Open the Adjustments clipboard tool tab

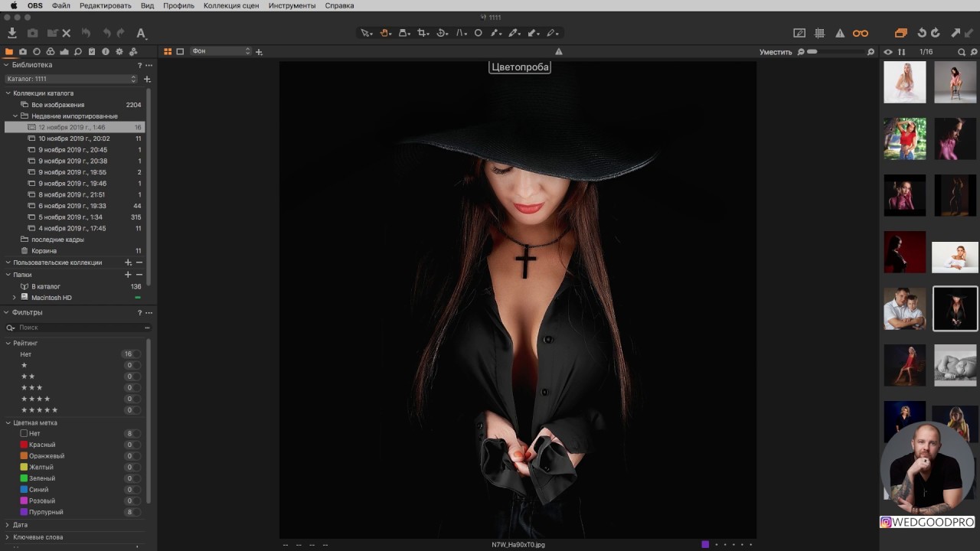92,52
